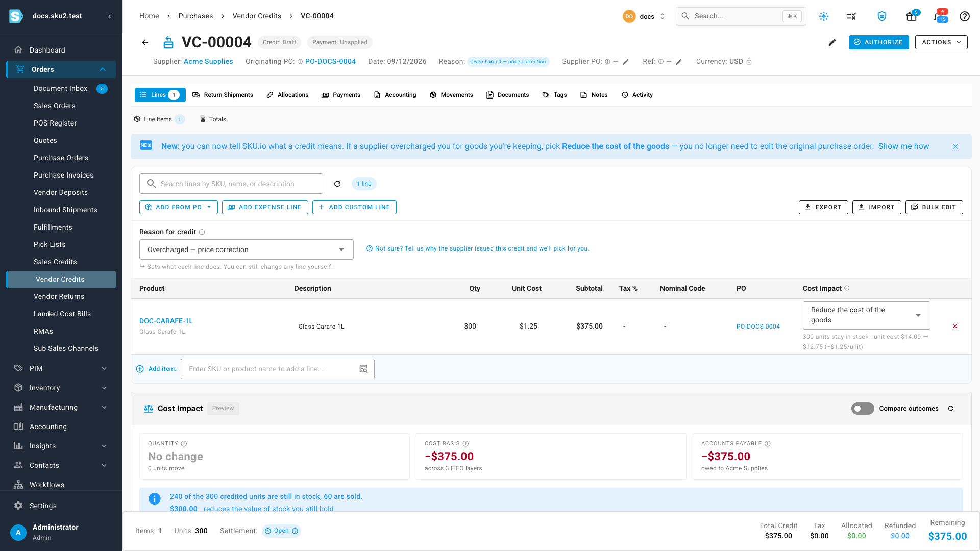Click the AI sparkle icon in header

click(824, 16)
